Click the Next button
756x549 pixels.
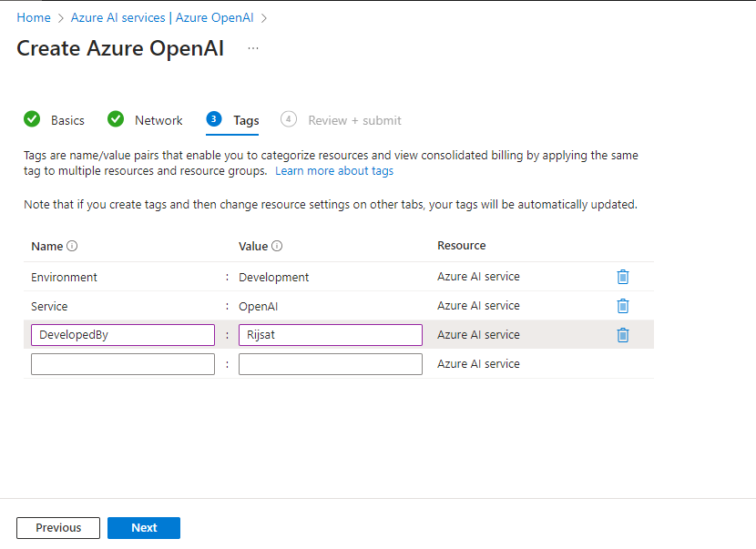[144, 528]
